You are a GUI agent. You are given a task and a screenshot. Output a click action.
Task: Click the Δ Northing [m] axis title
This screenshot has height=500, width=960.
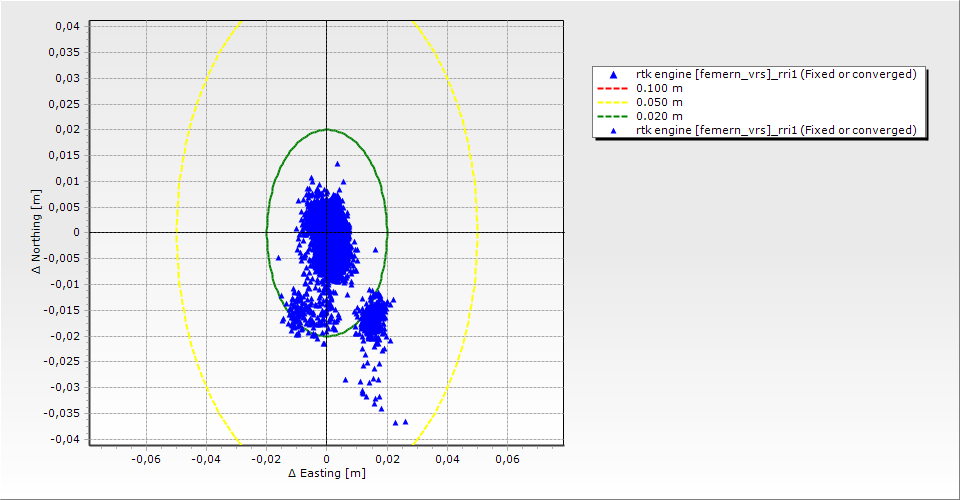point(36,232)
